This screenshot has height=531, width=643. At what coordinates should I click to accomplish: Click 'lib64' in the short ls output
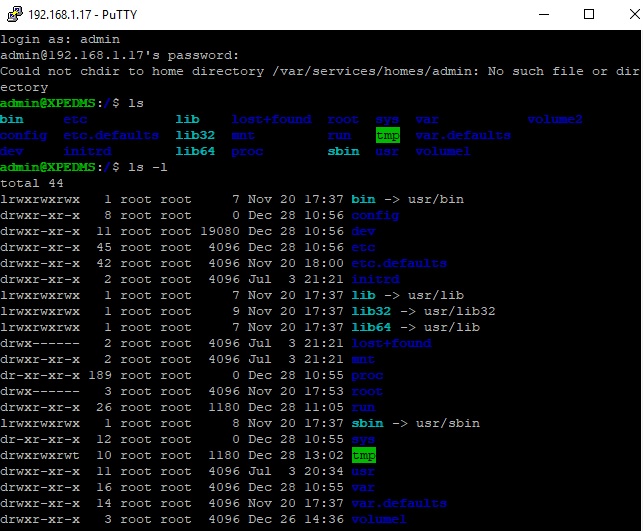195,151
